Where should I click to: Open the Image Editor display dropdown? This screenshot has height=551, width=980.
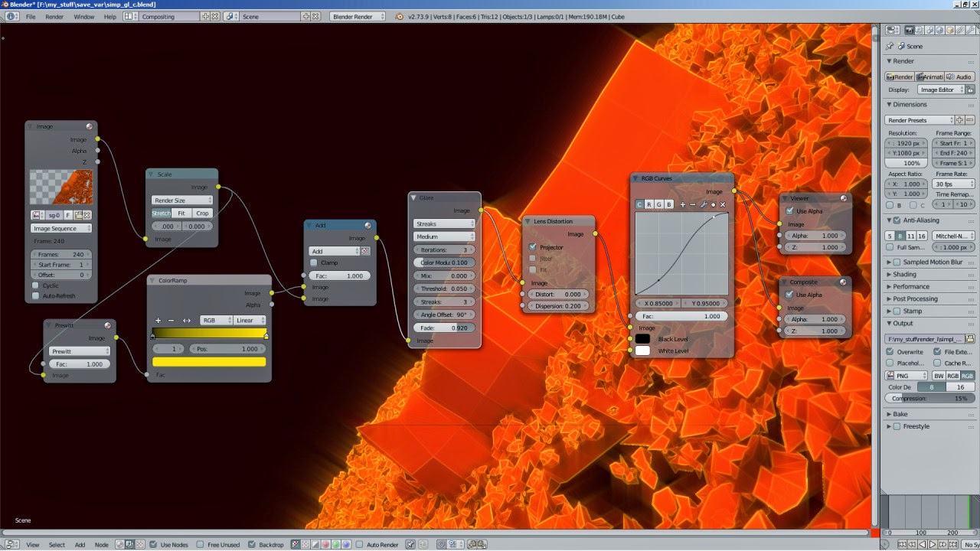(942, 90)
